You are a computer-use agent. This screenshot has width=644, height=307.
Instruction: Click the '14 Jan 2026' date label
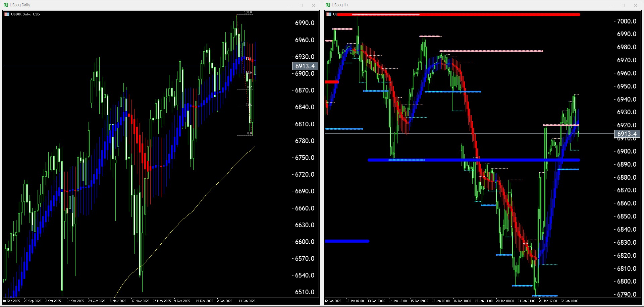[x=247, y=301]
